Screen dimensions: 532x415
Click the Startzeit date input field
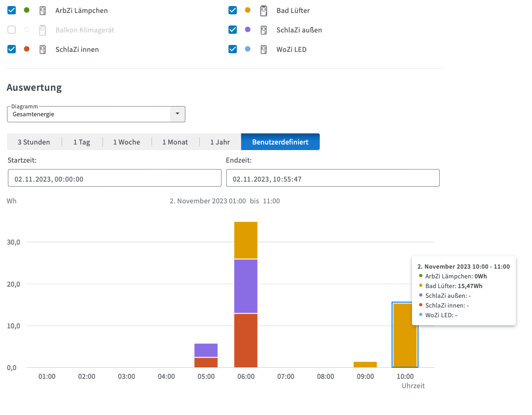click(114, 178)
